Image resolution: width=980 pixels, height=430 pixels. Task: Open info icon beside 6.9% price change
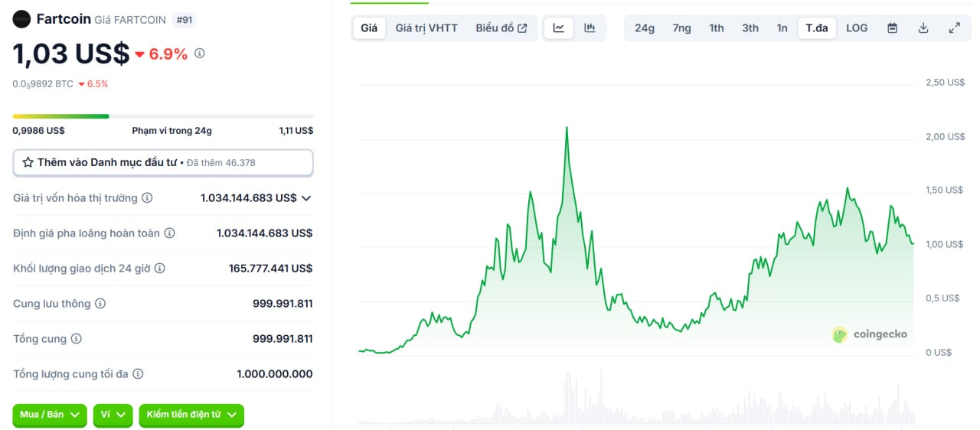(x=200, y=54)
